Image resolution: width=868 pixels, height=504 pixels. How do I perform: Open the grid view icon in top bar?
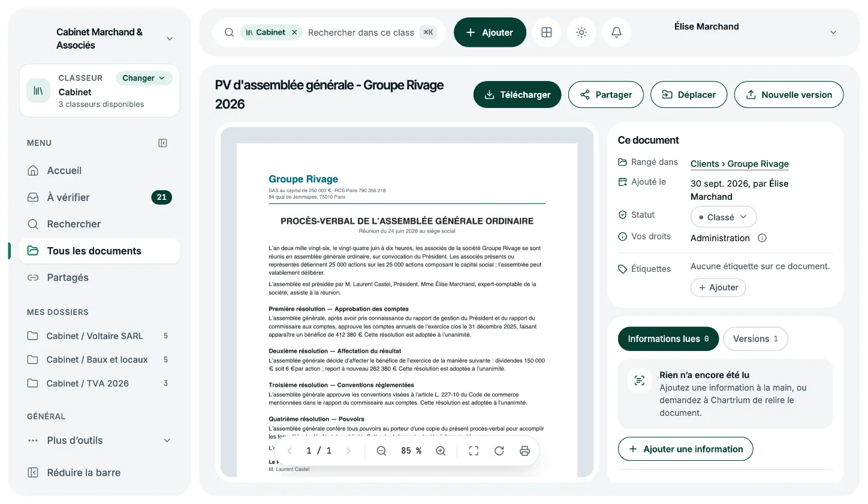(546, 32)
